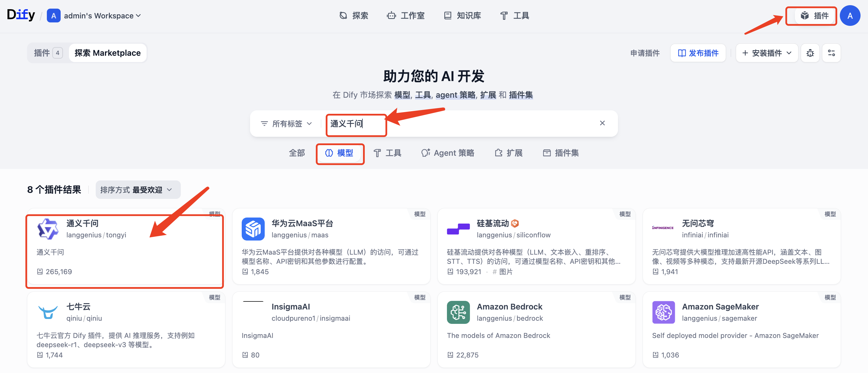Open the 无问芯穹 plugin title
This screenshot has width=868, height=373.
[698, 223]
